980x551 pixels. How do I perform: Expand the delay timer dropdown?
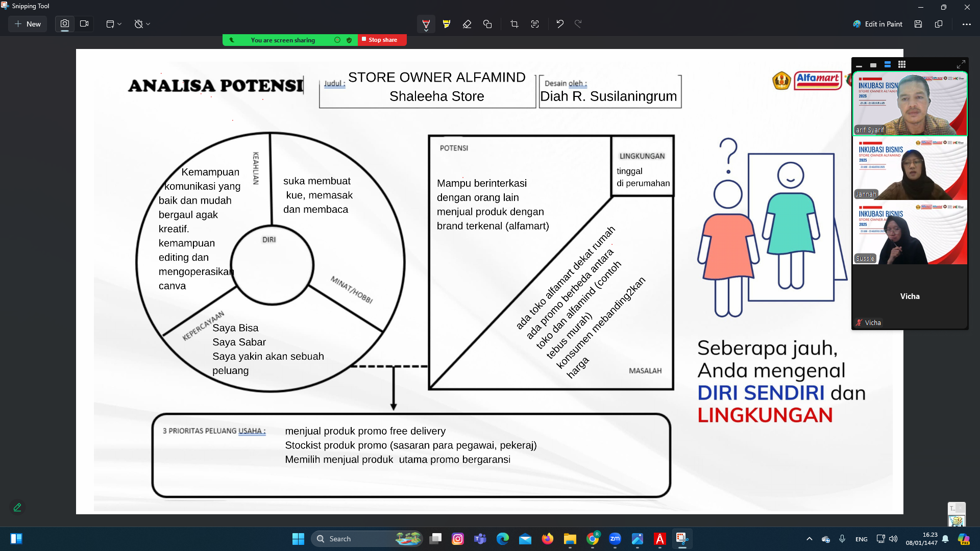[142, 24]
